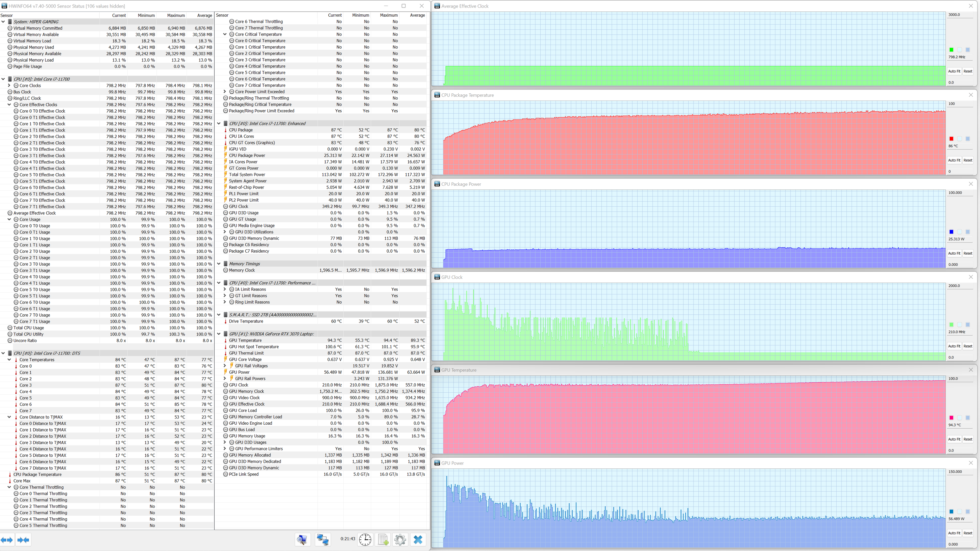This screenshot has width=980, height=551.
Task: Click the expand columns arrows icon
Action: pyautogui.click(x=7, y=540)
